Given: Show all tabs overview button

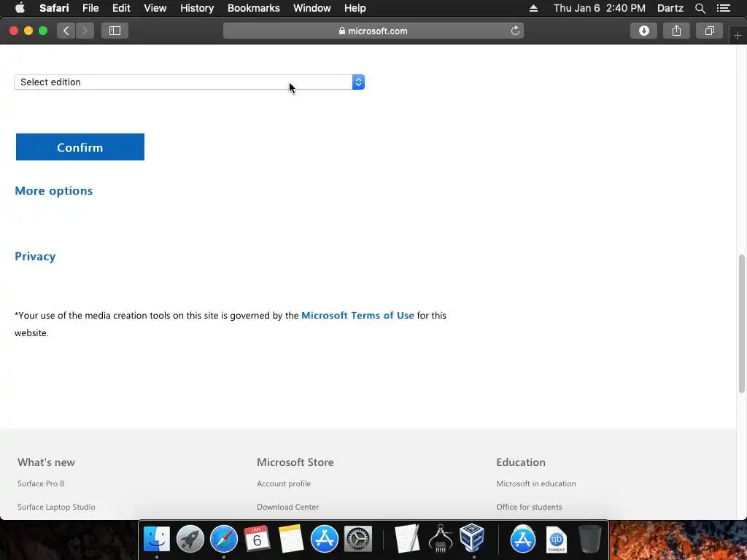Looking at the screenshot, I should point(709,31).
